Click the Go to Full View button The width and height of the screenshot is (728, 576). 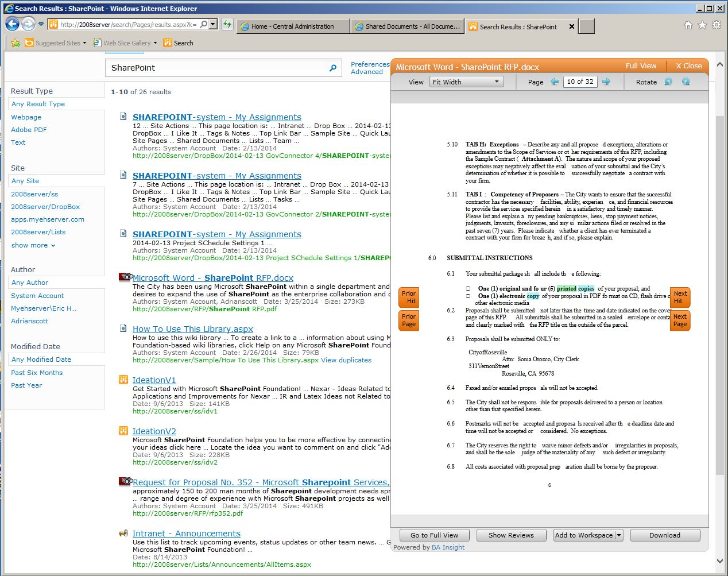tap(434, 535)
